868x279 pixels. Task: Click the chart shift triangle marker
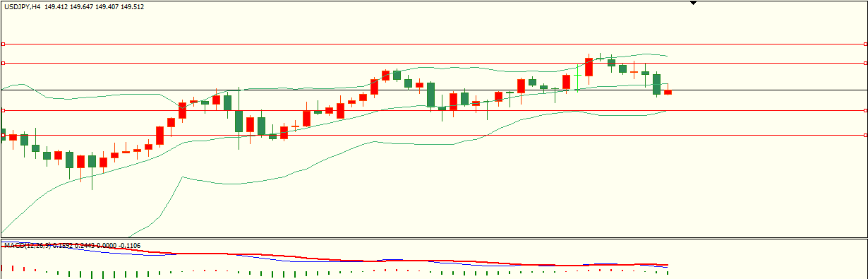tap(693, 3)
